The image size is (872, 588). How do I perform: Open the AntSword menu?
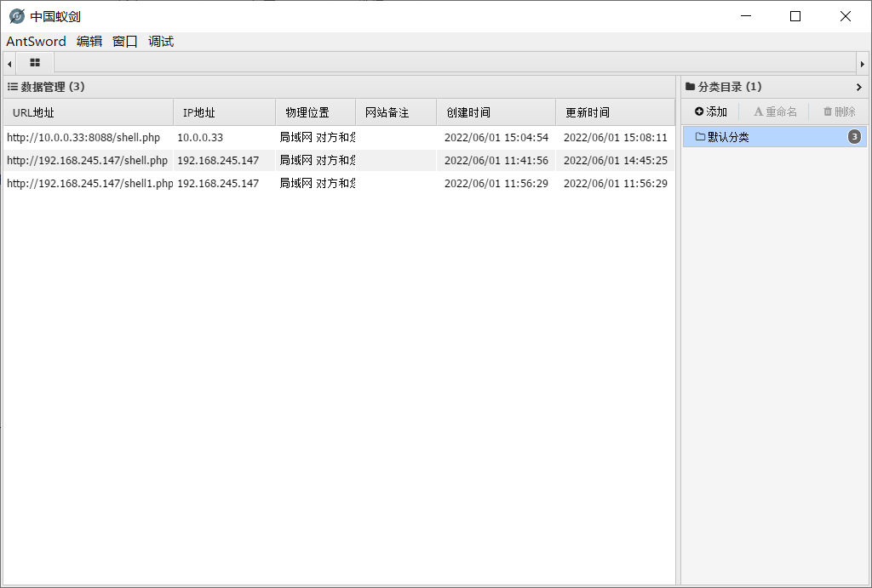(x=36, y=41)
